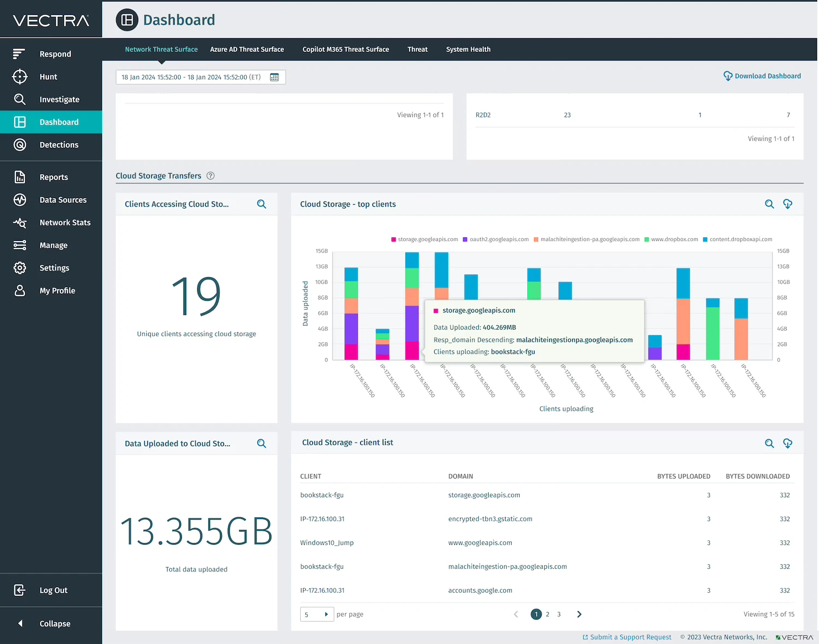Open the Data Sources panel

pos(63,200)
